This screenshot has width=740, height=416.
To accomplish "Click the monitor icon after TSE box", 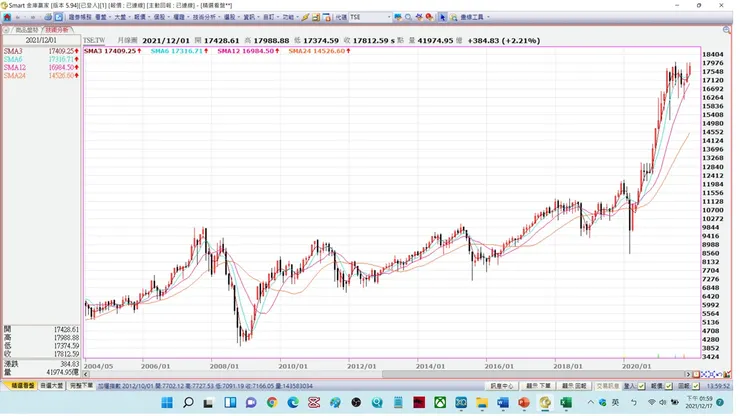I will click(x=398, y=17).
